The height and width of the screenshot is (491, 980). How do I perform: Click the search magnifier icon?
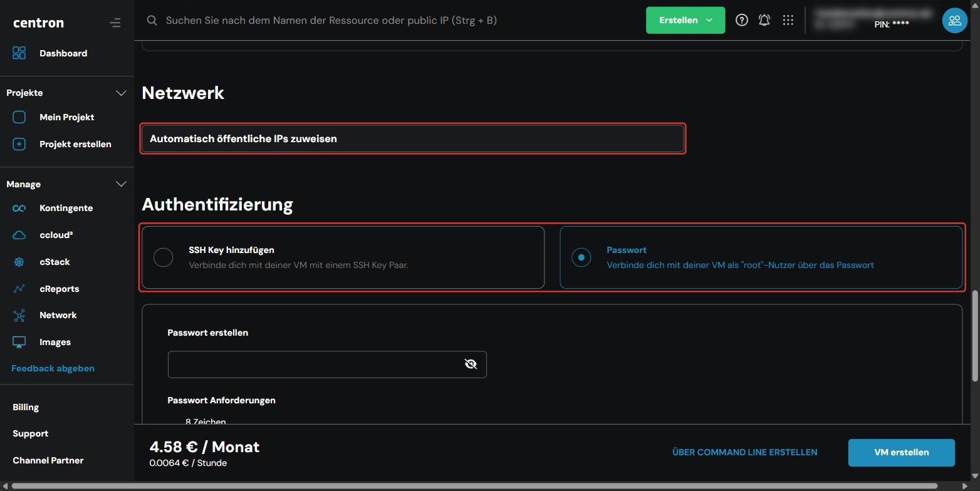coord(152,21)
